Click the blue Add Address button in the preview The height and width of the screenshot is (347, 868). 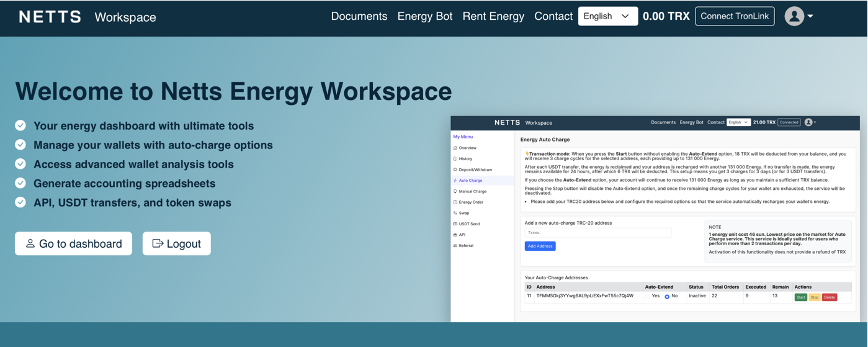tap(540, 246)
